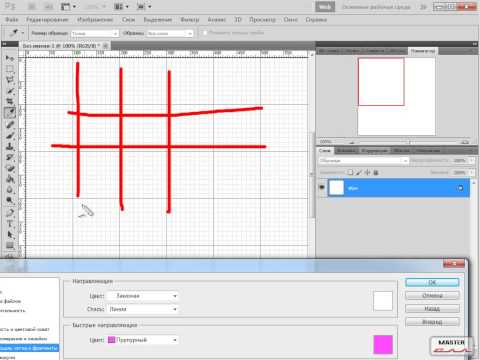
Task: Select the Rectangle shape tool
Action: point(10,246)
